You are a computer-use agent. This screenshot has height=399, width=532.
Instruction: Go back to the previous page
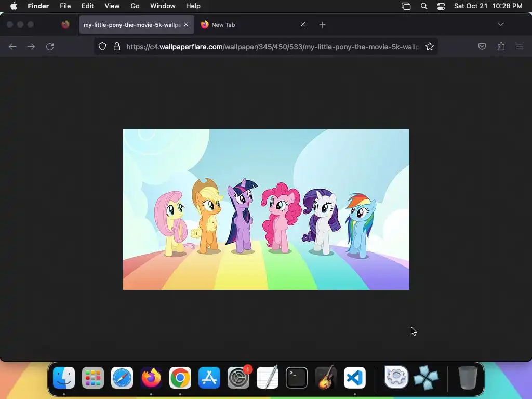[x=12, y=46]
